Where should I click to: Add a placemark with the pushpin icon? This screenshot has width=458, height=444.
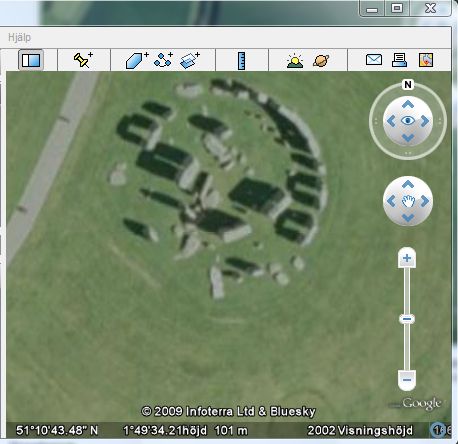coord(83,60)
